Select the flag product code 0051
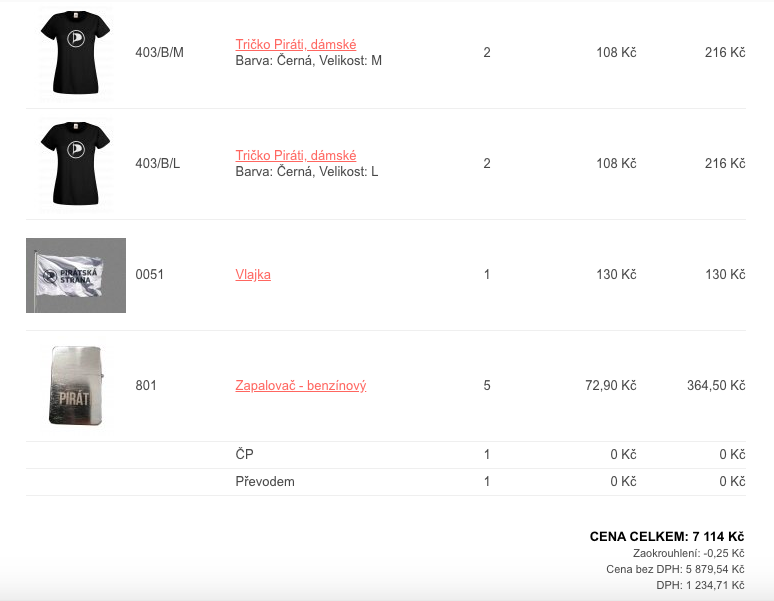The width and height of the screenshot is (774, 601). tap(148, 274)
